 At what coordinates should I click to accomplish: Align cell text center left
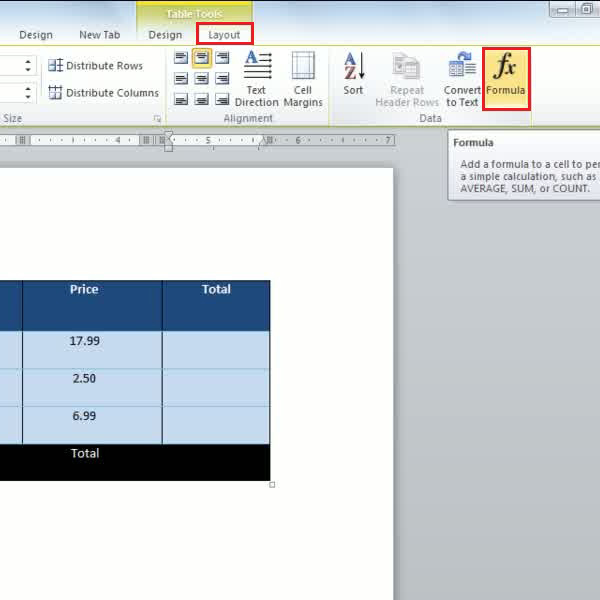pyautogui.click(x=181, y=79)
